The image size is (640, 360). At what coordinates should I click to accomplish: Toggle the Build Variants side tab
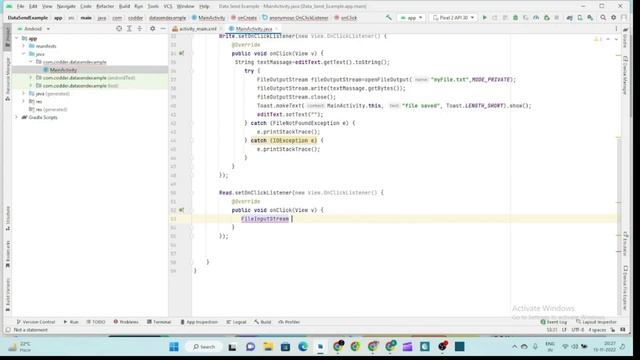(x=7, y=295)
